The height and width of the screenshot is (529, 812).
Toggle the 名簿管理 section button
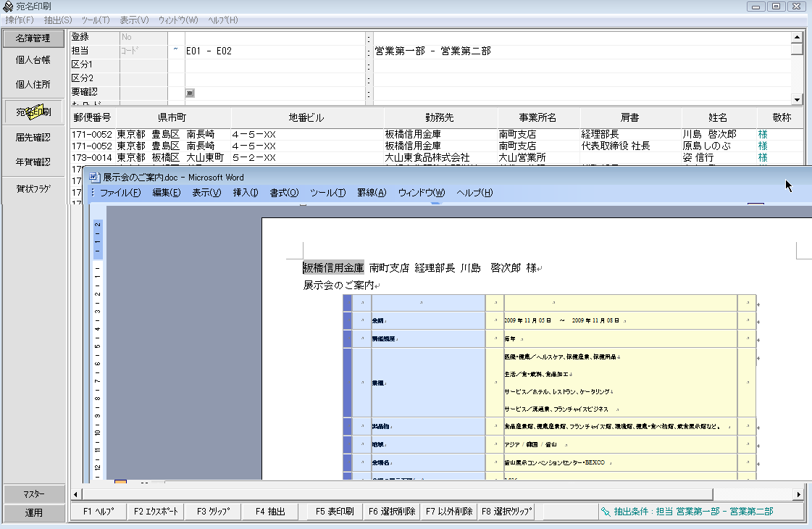point(33,38)
